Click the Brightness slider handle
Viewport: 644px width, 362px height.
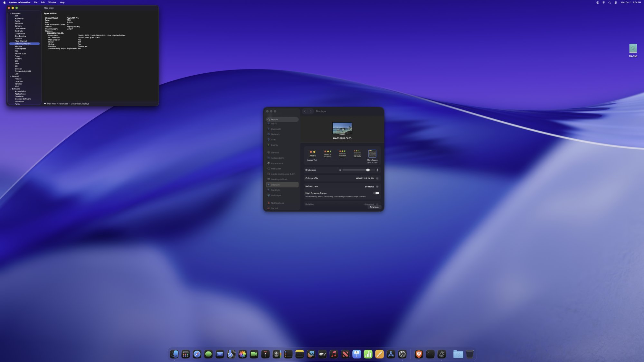368,170
